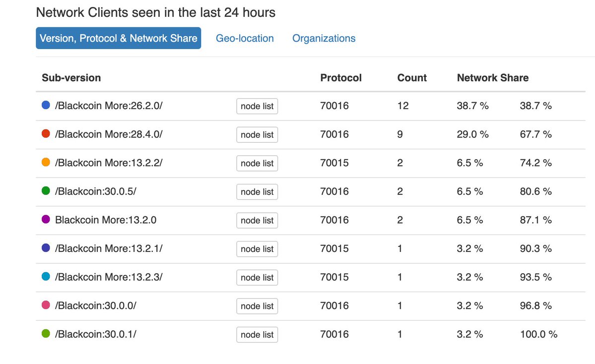Image resolution: width=595 pixels, height=364 pixels.
Task: Click the cumulative share 90.3 %
Action: coord(536,248)
